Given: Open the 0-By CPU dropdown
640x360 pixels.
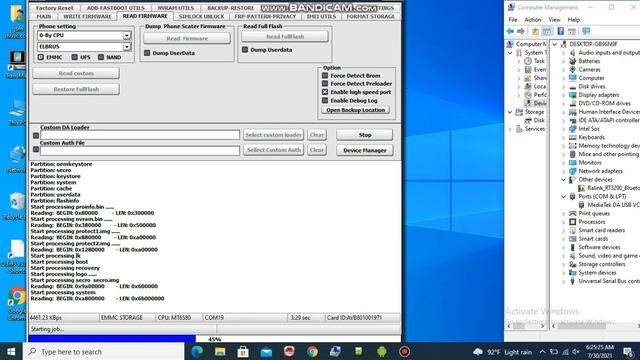Looking at the screenshot, I should tap(127, 36).
